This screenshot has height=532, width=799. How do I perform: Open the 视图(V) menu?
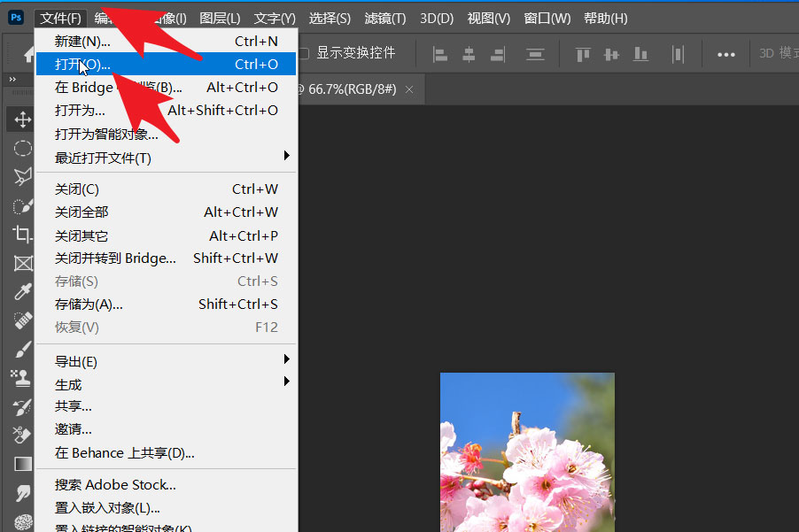point(489,19)
